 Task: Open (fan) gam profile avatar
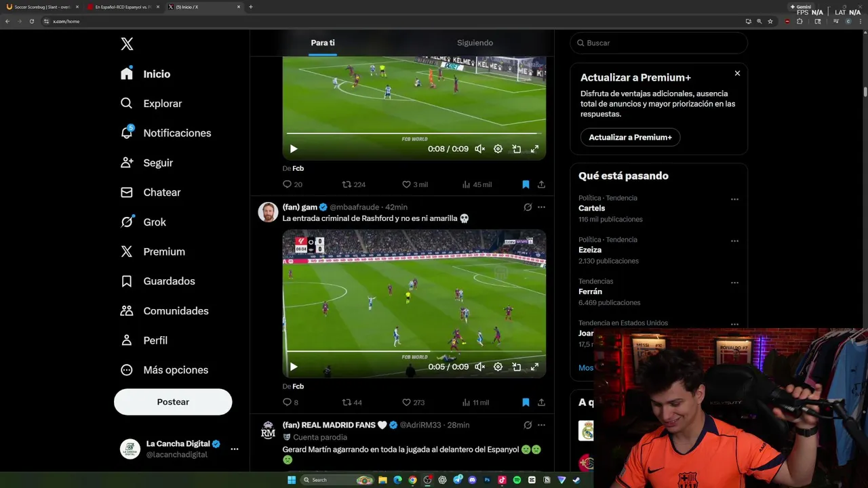click(x=268, y=212)
